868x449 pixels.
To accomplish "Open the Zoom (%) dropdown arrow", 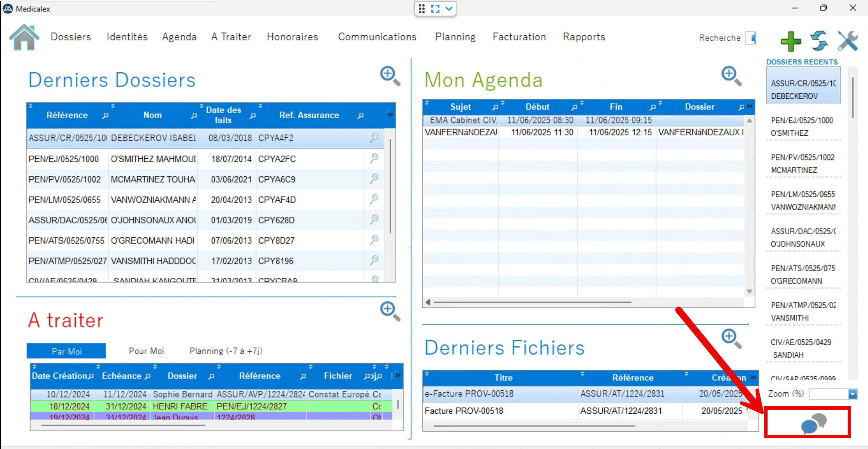I will (x=852, y=394).
